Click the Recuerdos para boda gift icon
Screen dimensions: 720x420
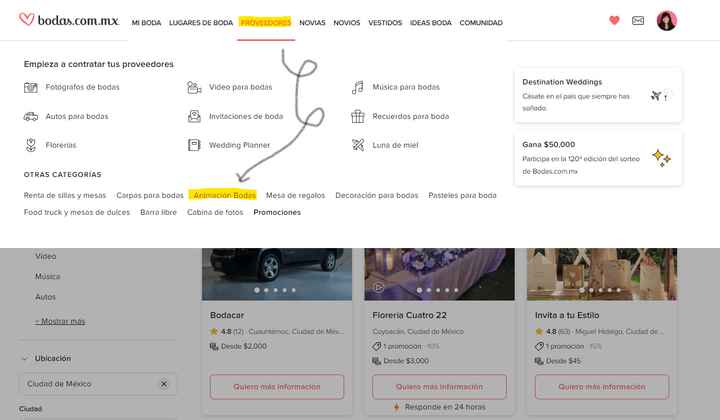[x=358, y=116]
